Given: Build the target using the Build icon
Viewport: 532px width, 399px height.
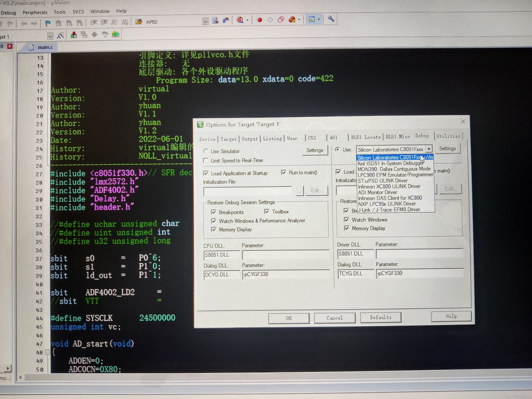Looking at the screenshot, I should [x=74, y=35].
